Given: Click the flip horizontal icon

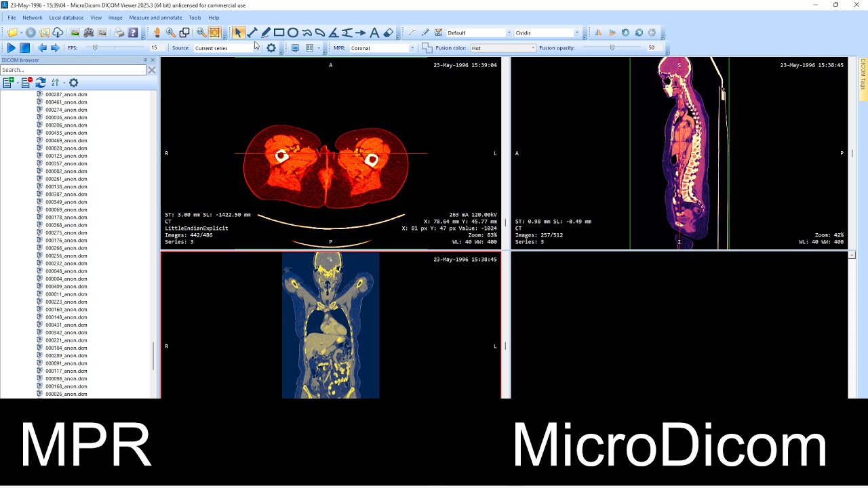Looking at the screenshot, I should [598, 33].
